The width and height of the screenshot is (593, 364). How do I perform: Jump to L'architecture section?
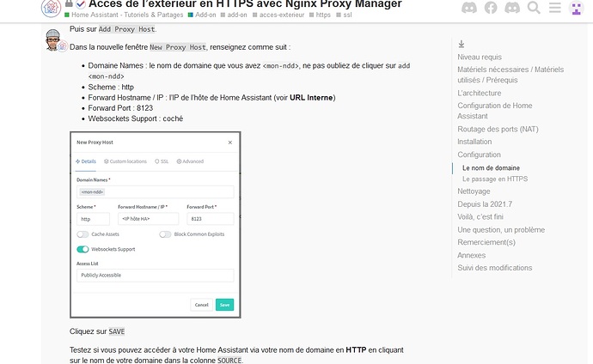(480, 93)
